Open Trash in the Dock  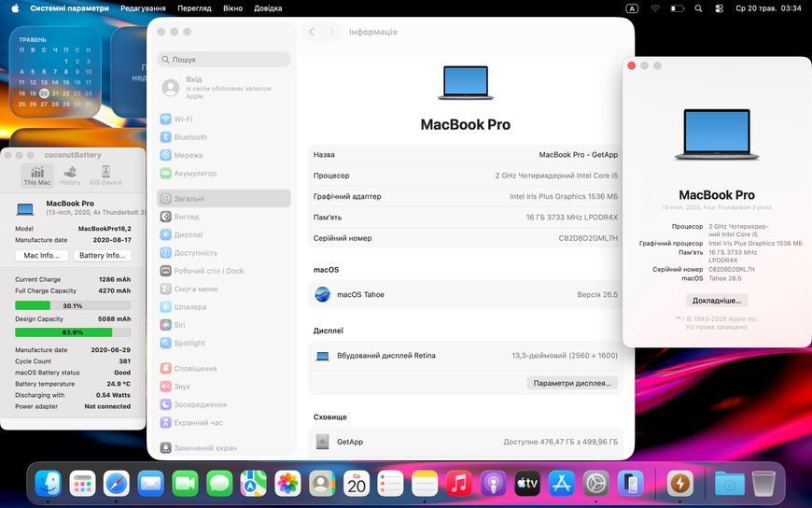(x=763, y=484)
